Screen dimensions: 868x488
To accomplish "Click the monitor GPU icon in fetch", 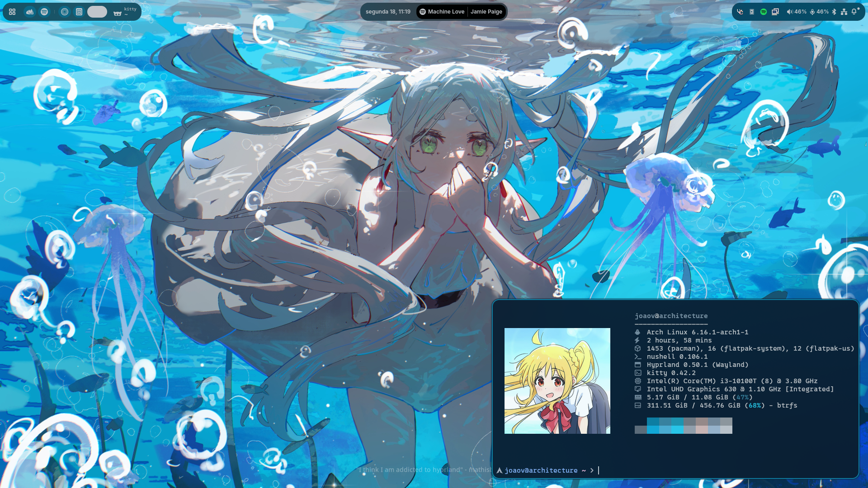I will (x=638, y=389).
